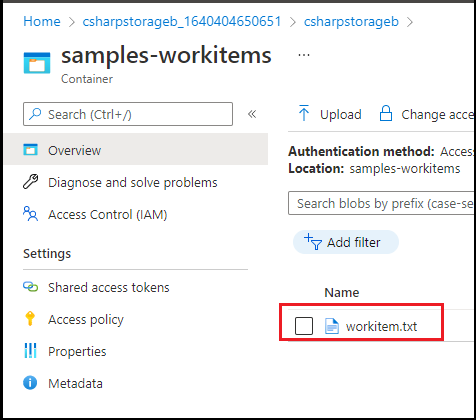Viewport: 476px width, 420px height.
Task: Click the Search (Ctrl+/) sidebar box
Action: [x=128, y=114]
